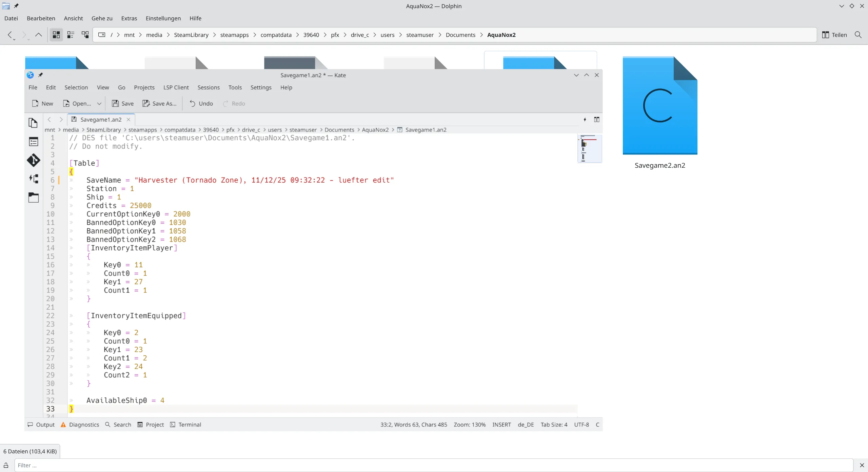Click the Save As... button
868x472 pixels.
click(159, 103)
